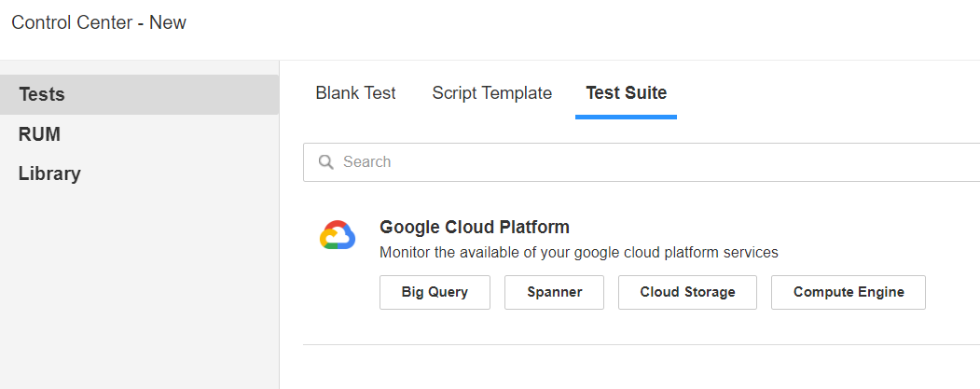Focus the Search input field
980x389 pixels.
coord(642,162)
